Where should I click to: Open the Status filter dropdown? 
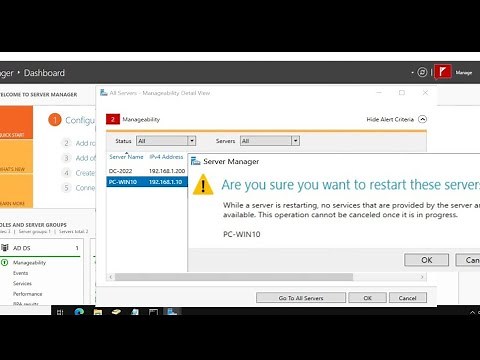pos(166,141)
